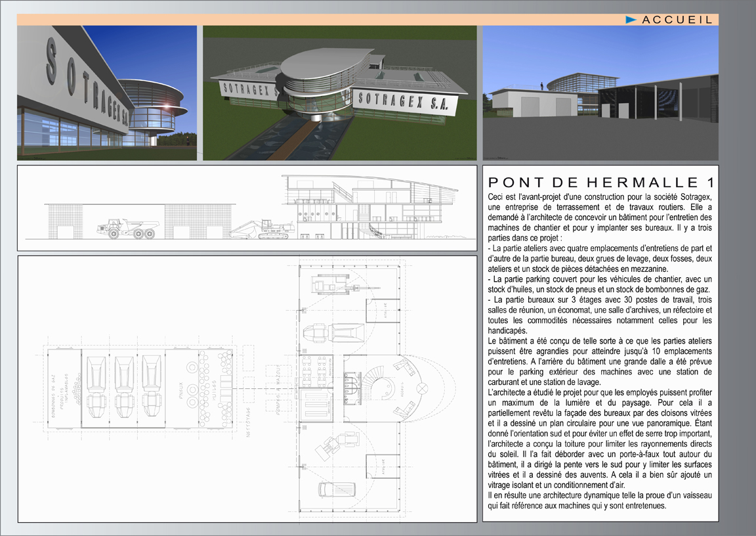
Task: Click the 'POMPES A MAZOUT' label in plan
Action: 279,390
